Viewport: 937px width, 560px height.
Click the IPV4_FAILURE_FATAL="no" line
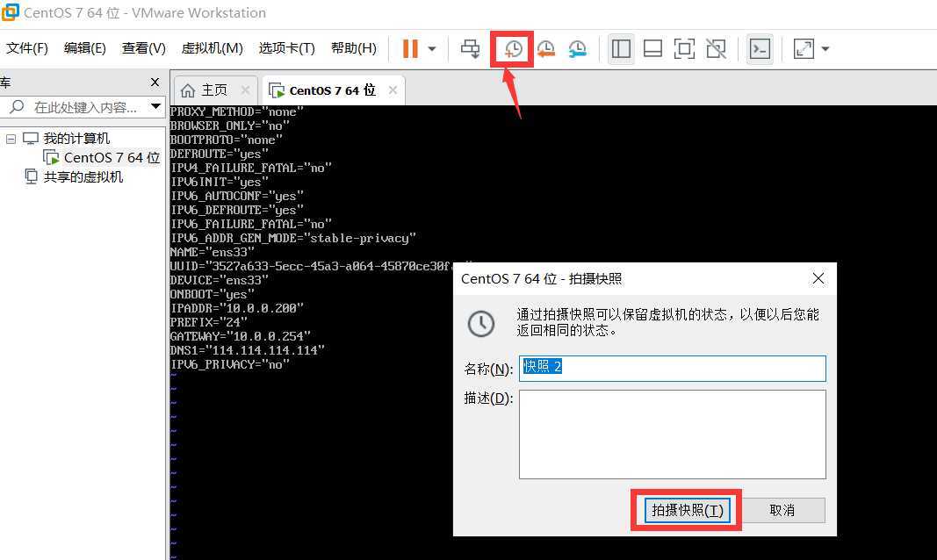251,168
